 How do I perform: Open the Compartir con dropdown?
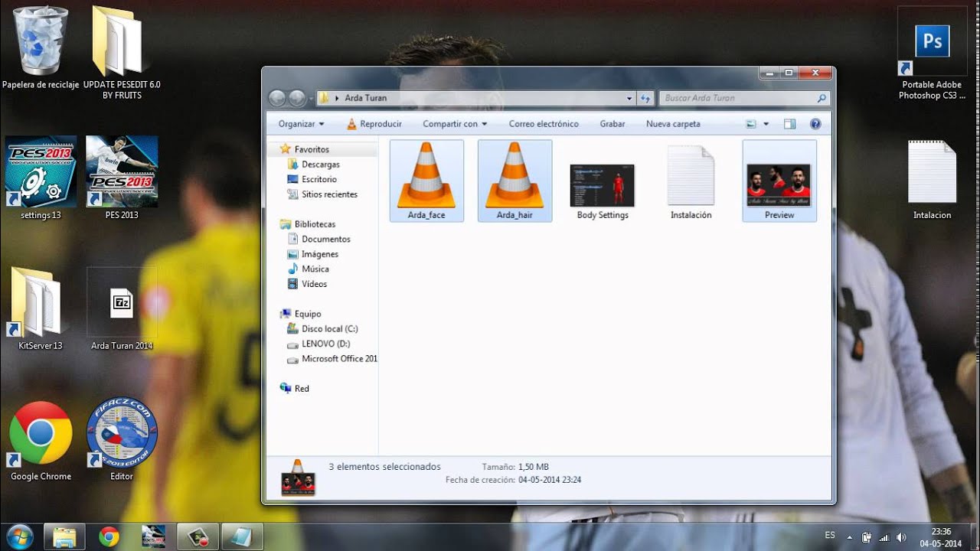[455, 124]
